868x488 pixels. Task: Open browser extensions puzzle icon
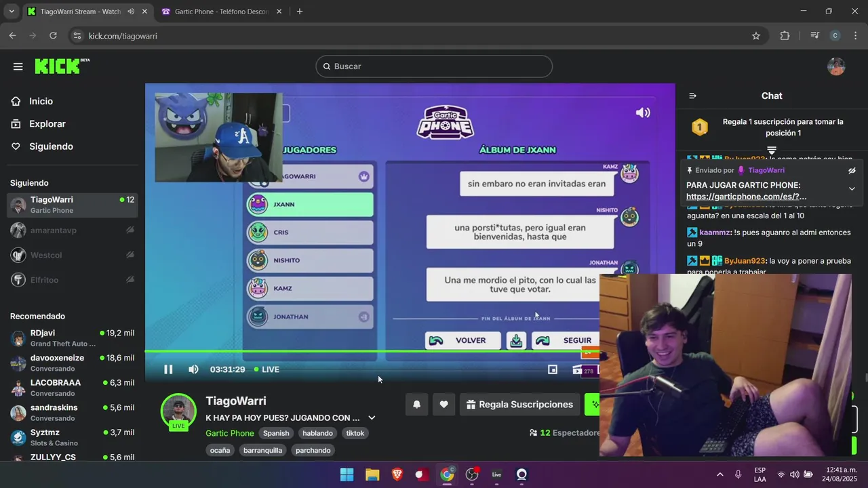(x=785, y=36)
